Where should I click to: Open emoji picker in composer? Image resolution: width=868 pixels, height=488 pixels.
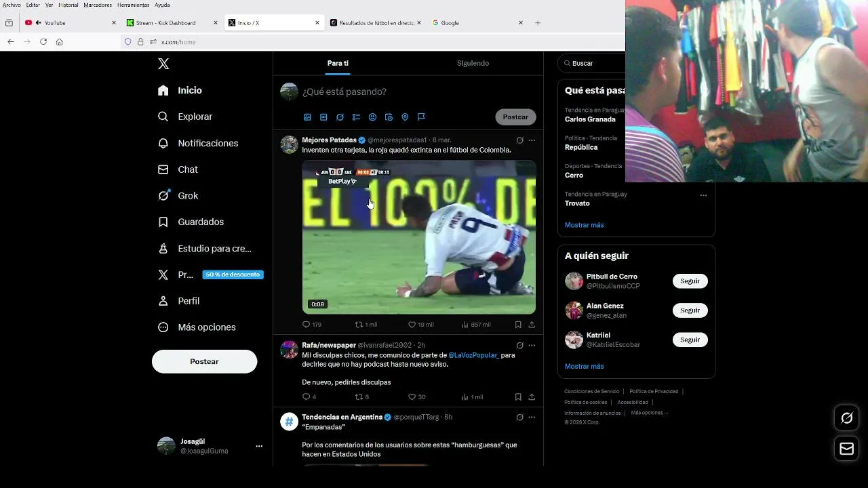point(372,117)
